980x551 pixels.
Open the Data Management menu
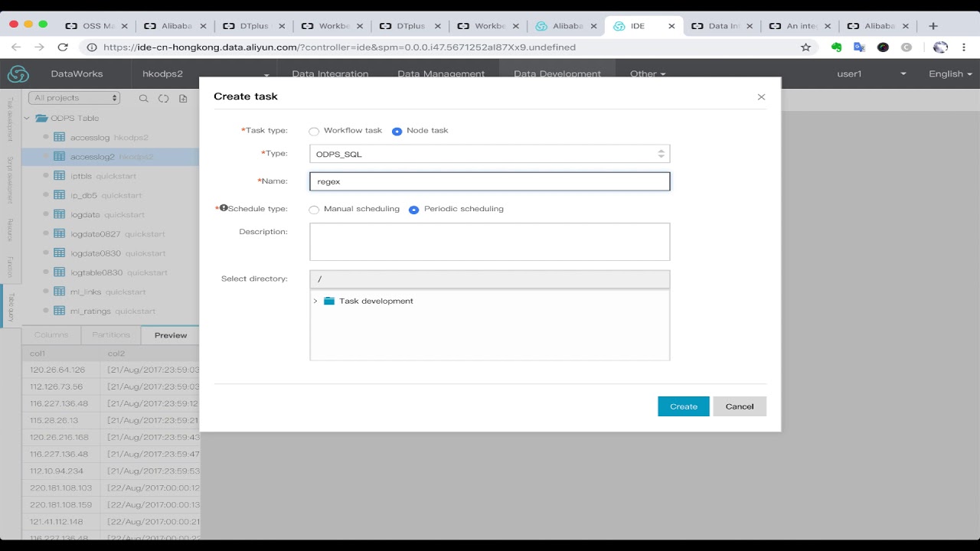pos(441,74)
